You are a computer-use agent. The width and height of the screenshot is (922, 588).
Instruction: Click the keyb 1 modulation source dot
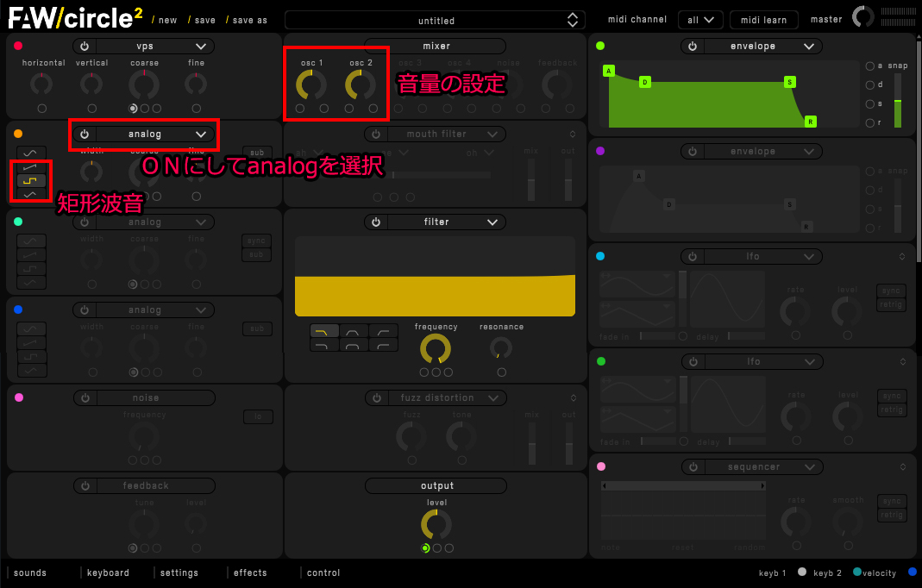click(x=802, y=572)
